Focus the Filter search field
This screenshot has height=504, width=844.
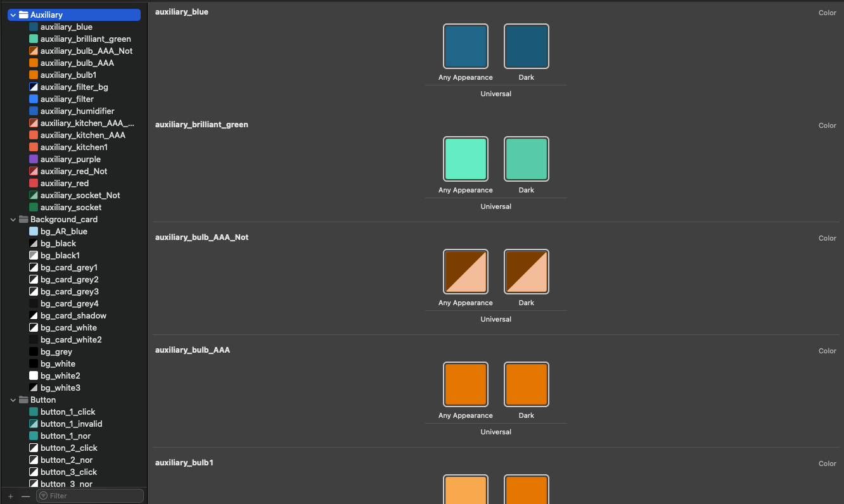(90, 496)
